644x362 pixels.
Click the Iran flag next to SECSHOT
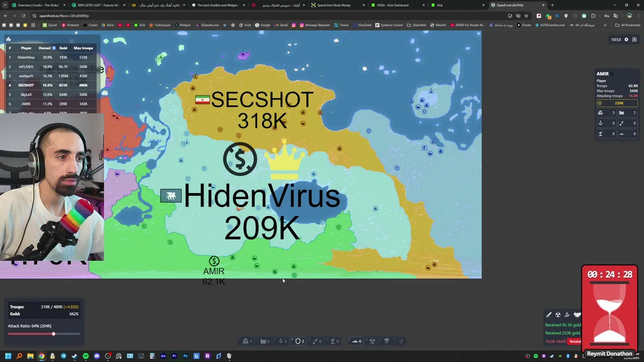click(x=202, y=100)
